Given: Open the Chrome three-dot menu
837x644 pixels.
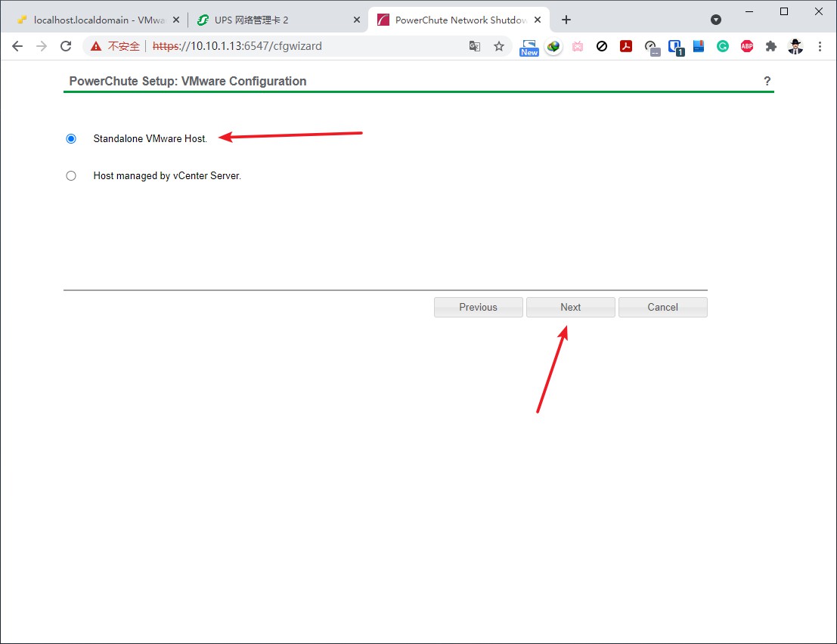Looking at the screenshot, I should 820,46.
